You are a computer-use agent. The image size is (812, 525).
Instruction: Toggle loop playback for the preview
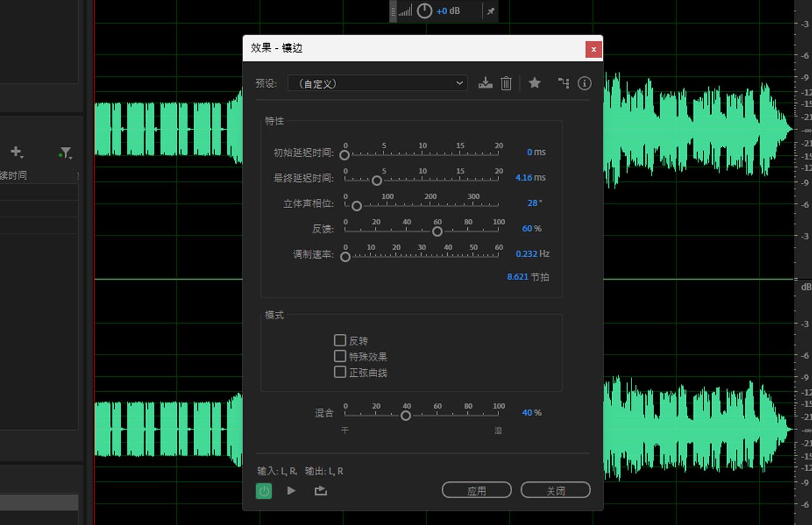point(320,491)
